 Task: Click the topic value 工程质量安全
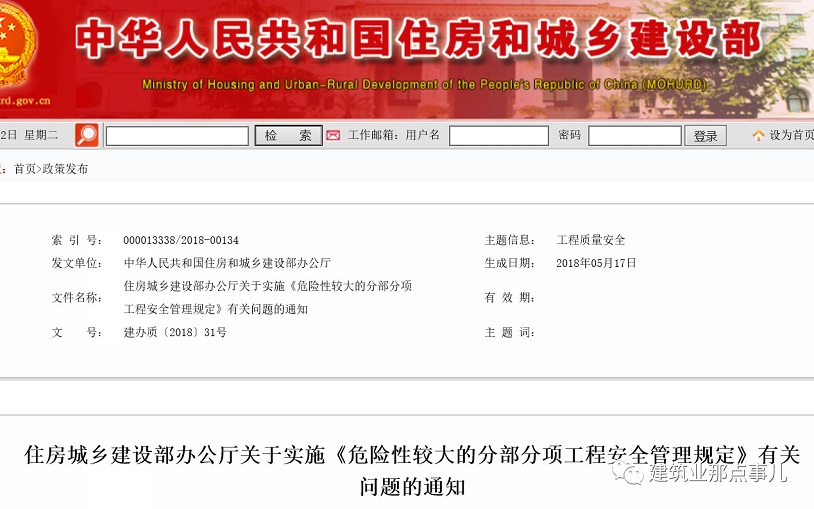(591, 240)
